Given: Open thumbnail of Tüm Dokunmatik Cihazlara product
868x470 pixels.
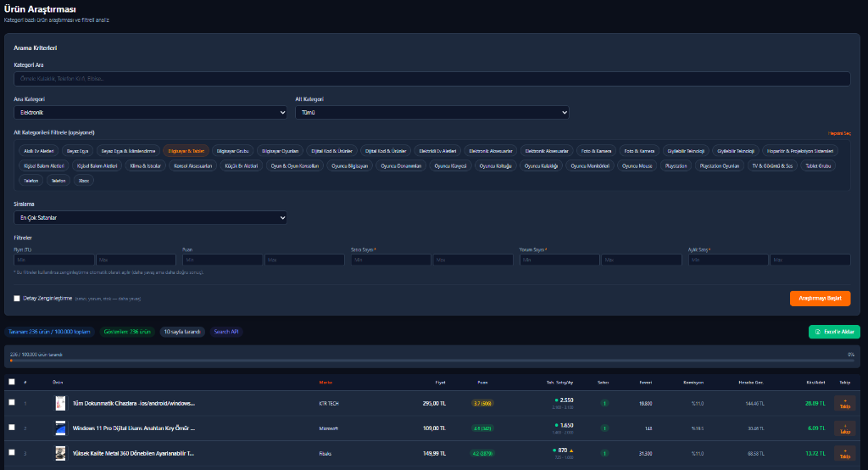Looking at the screenshot, I should [x=60, y=403].
